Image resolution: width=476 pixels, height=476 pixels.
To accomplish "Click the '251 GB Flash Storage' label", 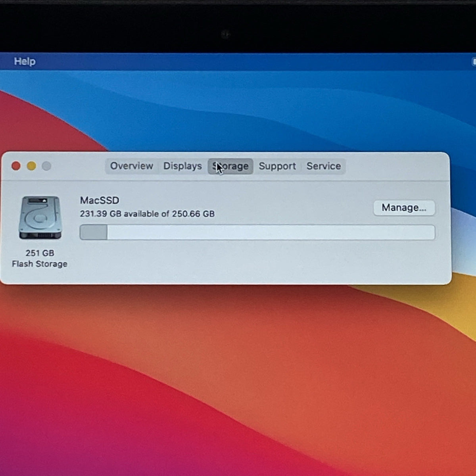I will click(x=40, y=258).
